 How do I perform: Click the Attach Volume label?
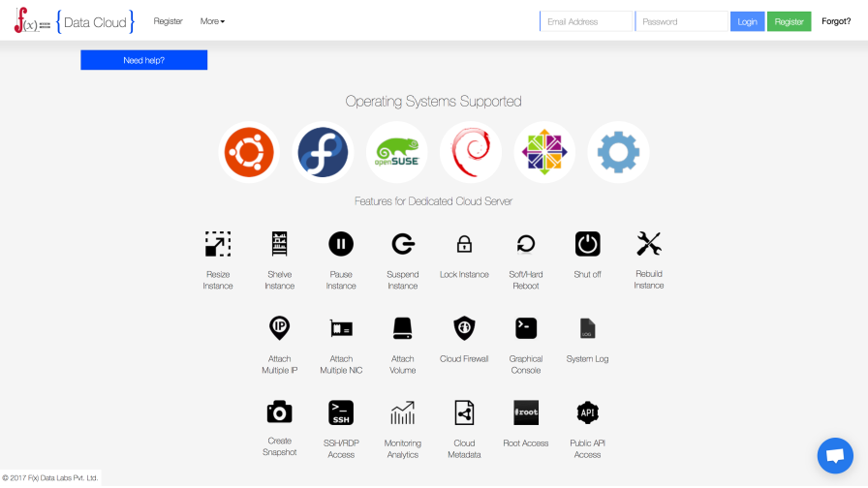(x=402, y=365)
